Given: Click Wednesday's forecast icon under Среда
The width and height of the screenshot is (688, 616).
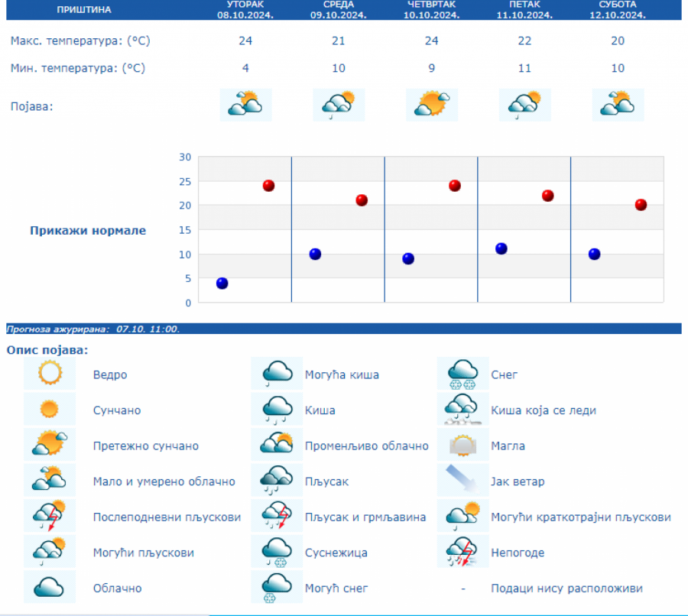Looking at the screenshot, I should (339, 105).
